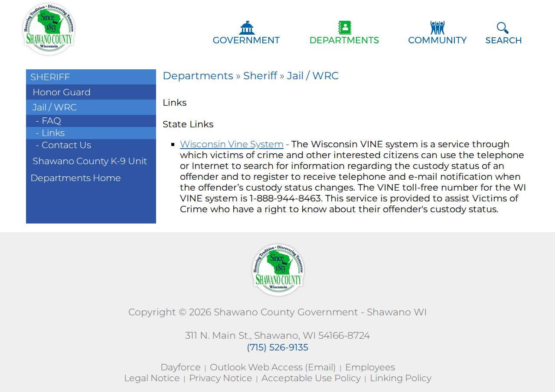
Task: Select the Links sidebar sub-item
Action: point(91,133)
